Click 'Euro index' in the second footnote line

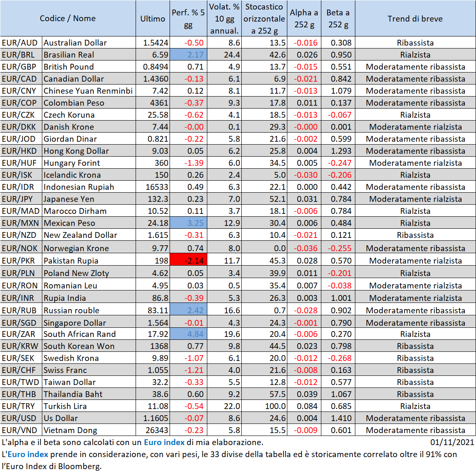pos(28,455)
